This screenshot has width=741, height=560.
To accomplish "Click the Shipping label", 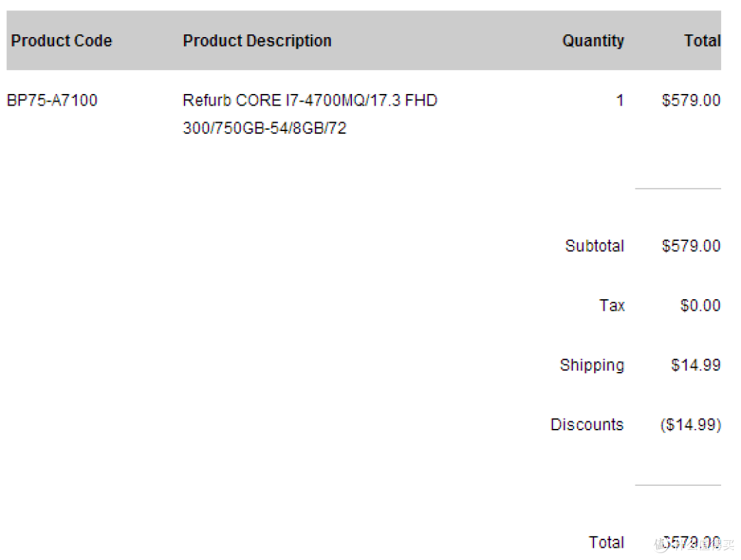I will click(x=592, y=365).
